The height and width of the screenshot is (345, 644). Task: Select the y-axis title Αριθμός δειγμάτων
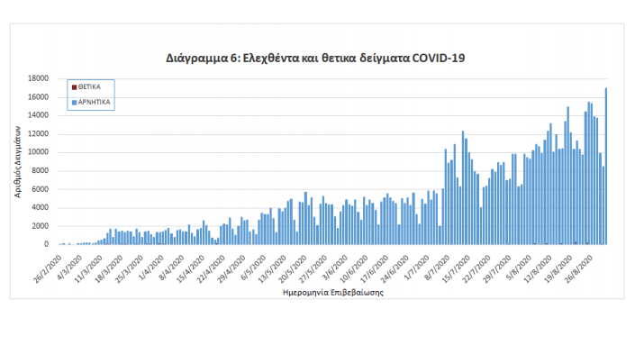pyautogui.click(x=18, y=161)
